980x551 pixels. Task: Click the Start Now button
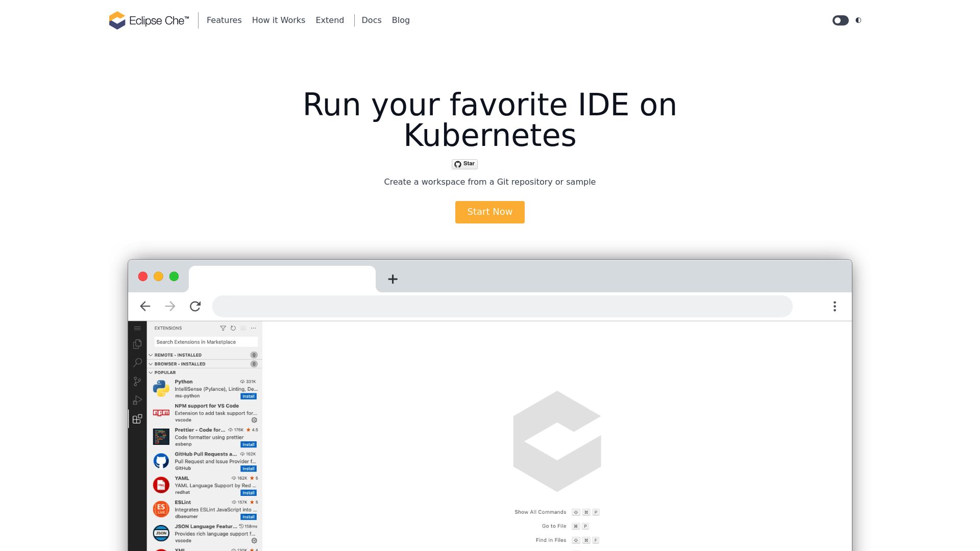(490, 212)
